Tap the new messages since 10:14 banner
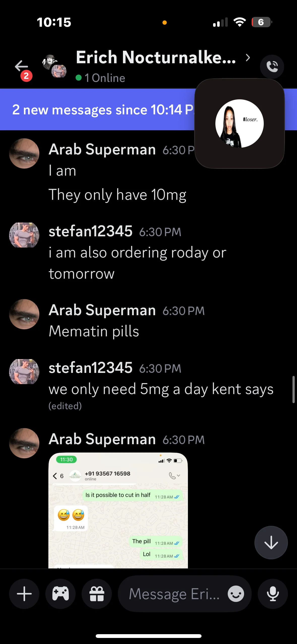Screen dimensions: 297x644 [x=101, y=110]
